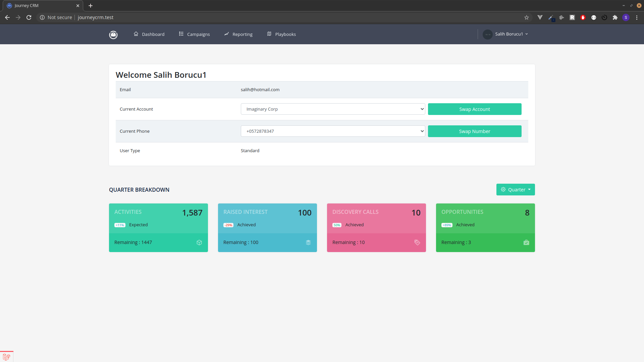Click the Remaining : 1447 text
Image resolution: width=644 pixels, height=362 pixels.
[x=133, y=242]
